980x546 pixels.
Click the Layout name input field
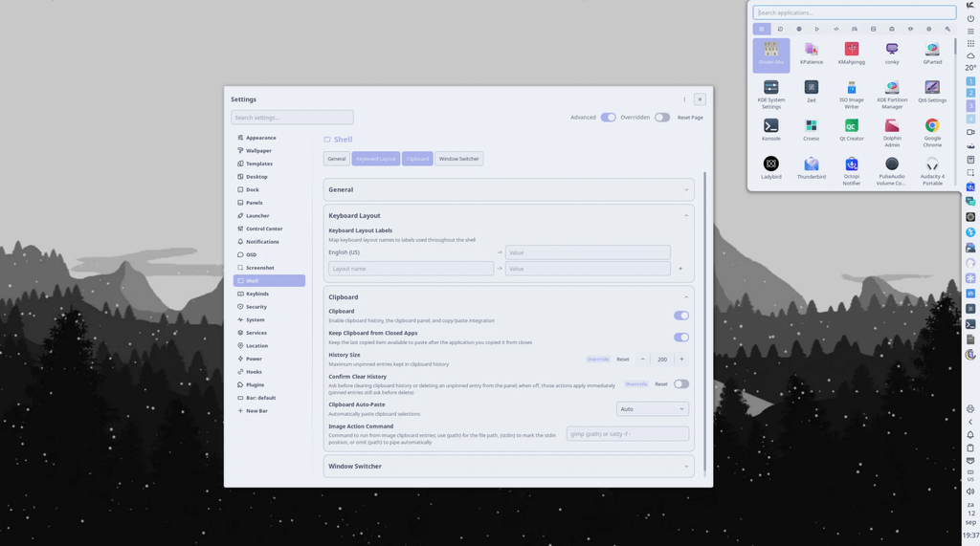tap(411, 269)
